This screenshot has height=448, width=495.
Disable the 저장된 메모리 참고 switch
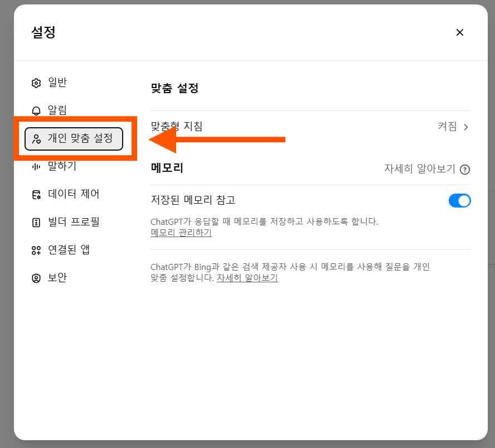click(459, 200)
